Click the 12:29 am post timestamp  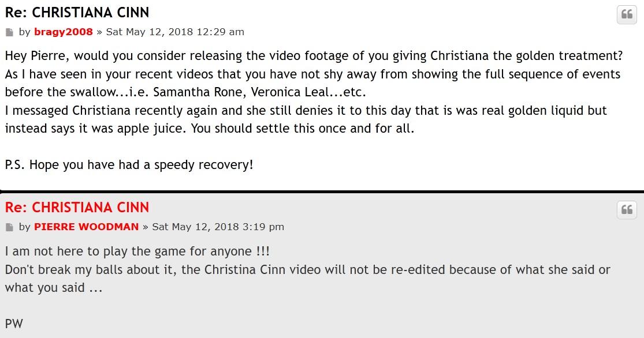[x=175, y=32]
